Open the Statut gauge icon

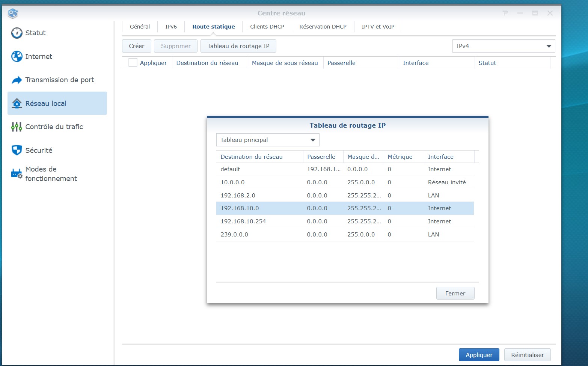click(x=17, y=33)
